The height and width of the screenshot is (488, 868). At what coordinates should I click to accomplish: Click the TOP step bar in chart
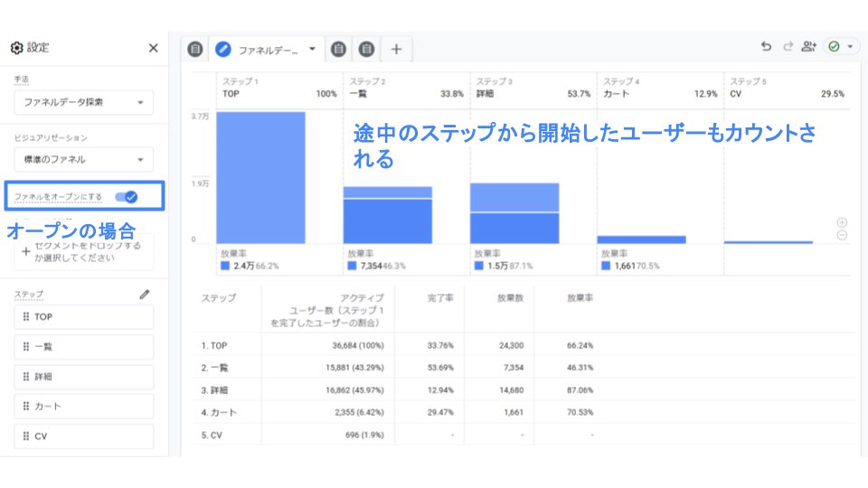260,178
